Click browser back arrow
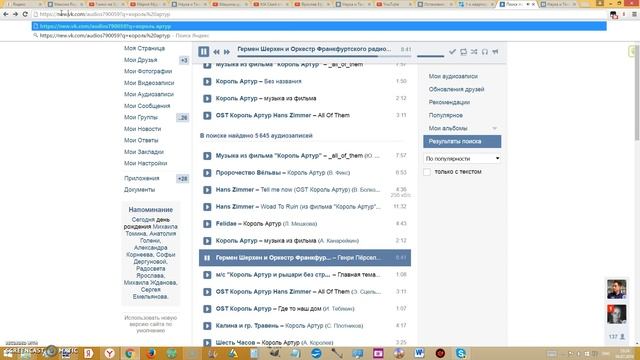The image size is (640, 360). click(x=6, y=14)
